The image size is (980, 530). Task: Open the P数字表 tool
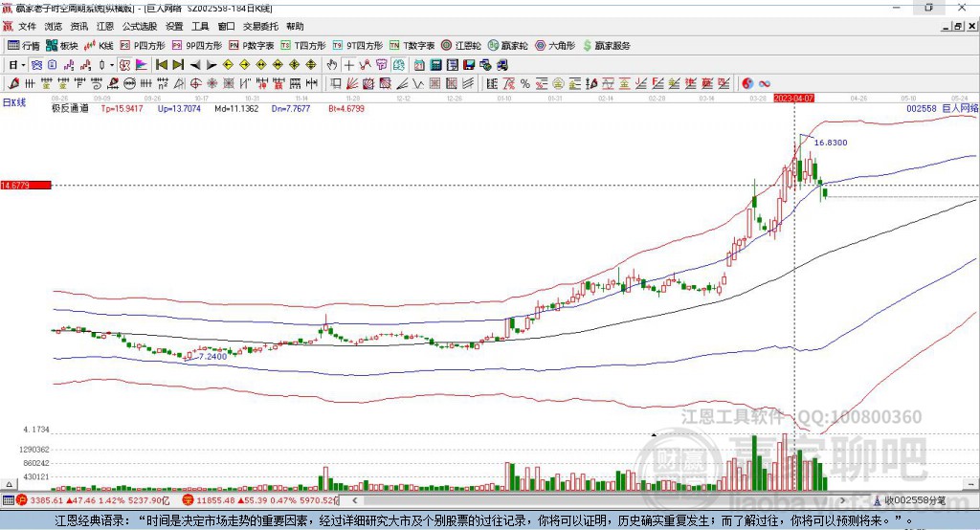[252, 46]
